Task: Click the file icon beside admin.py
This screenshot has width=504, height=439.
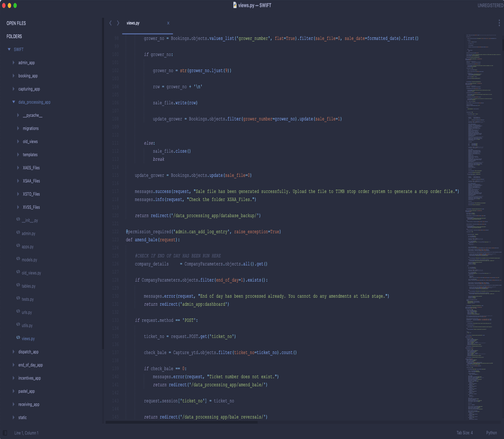Action: 18,232
